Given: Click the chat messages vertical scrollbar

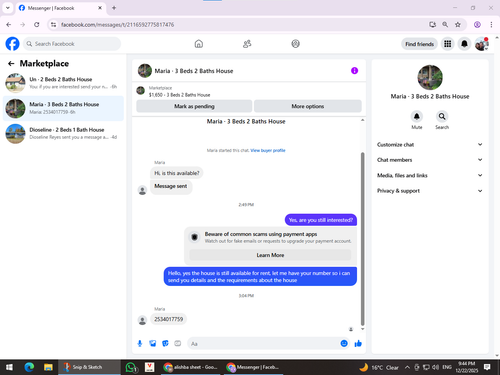Looking at the screenshot, I should click(363, 239).
